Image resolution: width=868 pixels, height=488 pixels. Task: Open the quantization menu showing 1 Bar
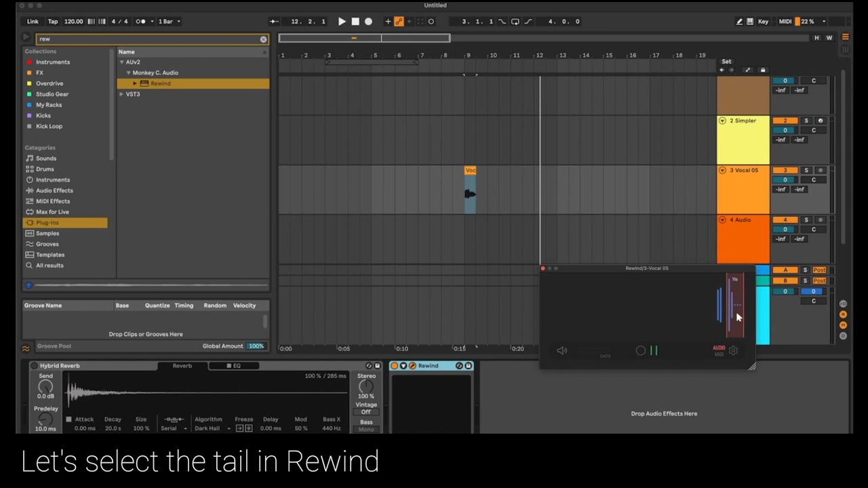point(169,22)
